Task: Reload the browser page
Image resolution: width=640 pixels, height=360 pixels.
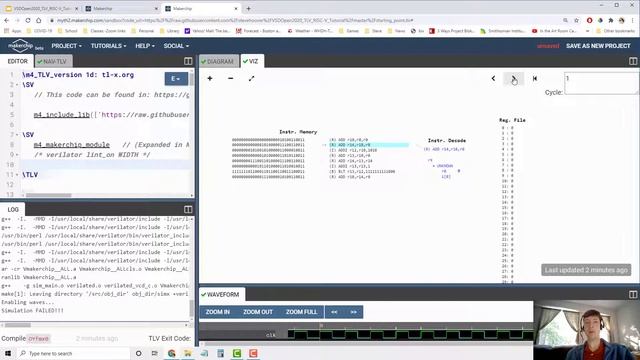Action: [27, 20]
